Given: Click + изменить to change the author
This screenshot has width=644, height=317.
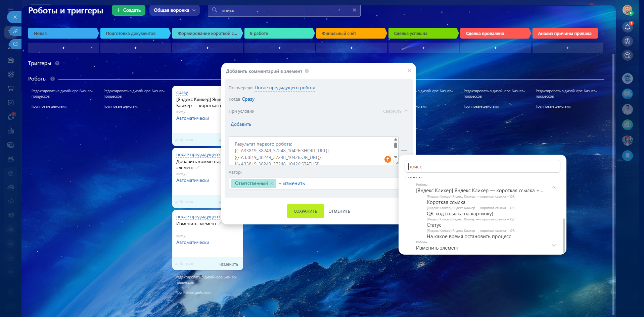Looking at the screenshot, I should (292, 183).
